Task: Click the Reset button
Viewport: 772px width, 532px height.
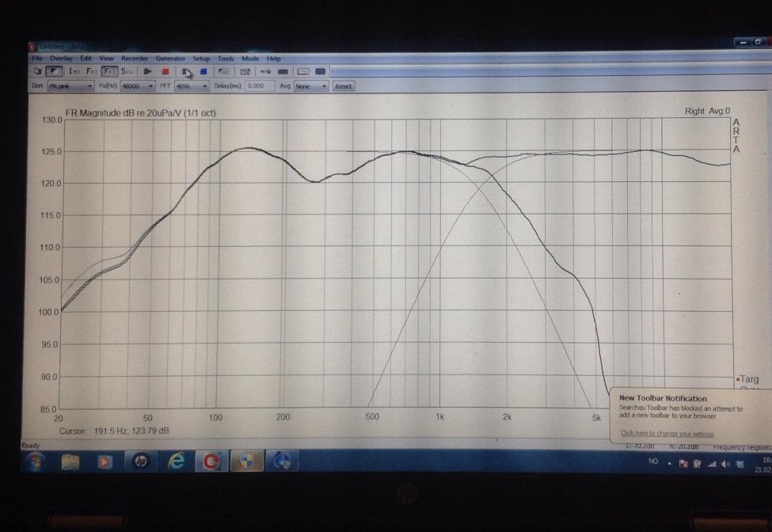Action: pos(343,86)
